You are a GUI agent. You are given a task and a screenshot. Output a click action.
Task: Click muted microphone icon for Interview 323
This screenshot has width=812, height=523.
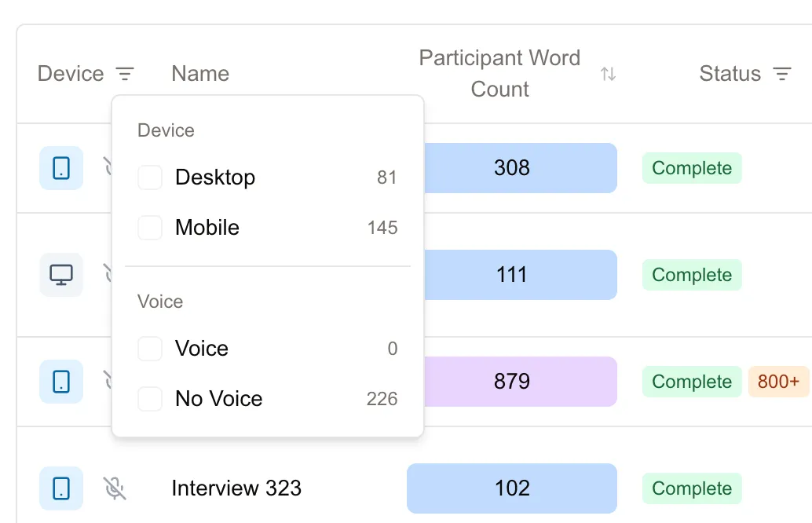(x=115, y=488)
